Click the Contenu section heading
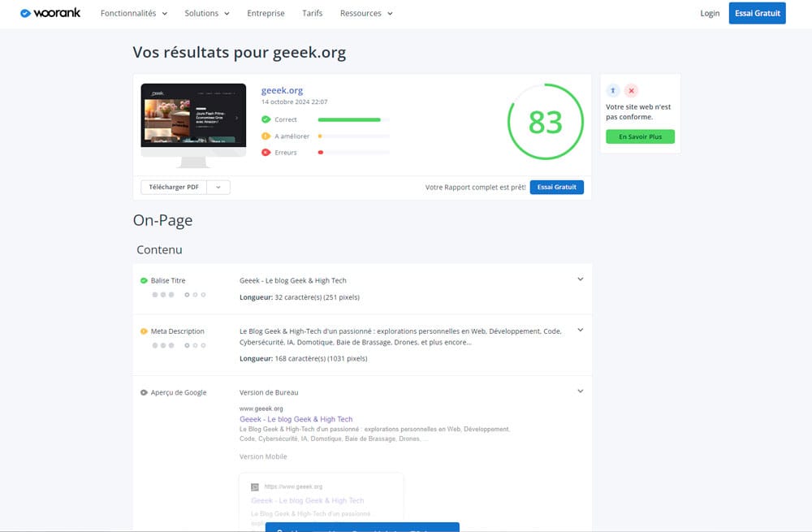 point(159,249)
